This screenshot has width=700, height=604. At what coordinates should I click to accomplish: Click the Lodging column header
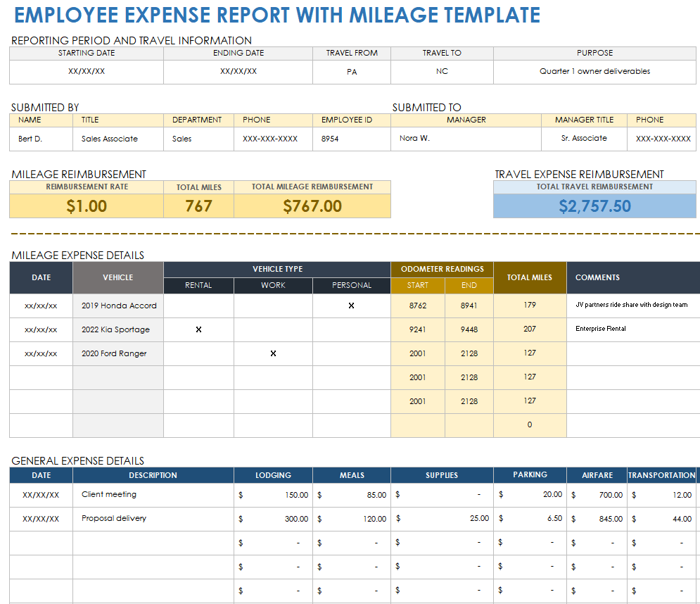(x=273, y=475)
